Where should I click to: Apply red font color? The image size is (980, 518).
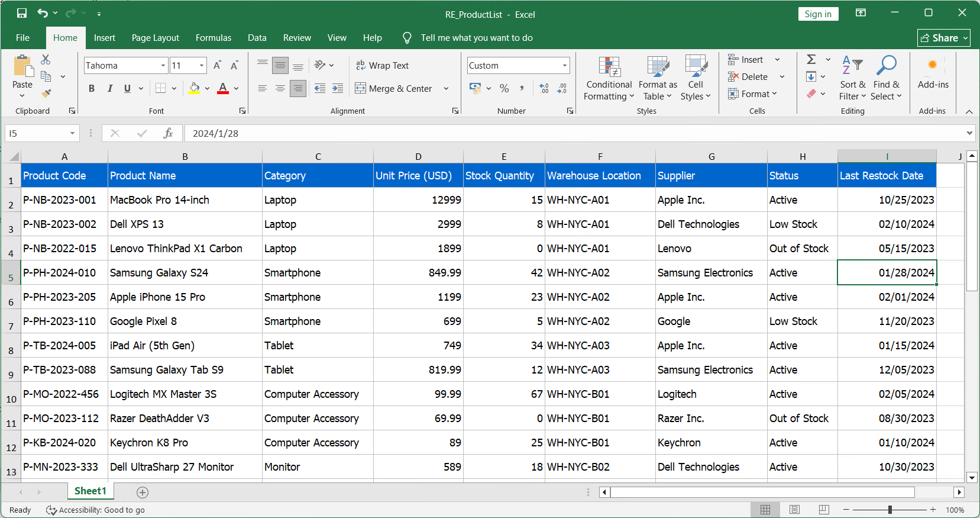click(x=223, y=88)
